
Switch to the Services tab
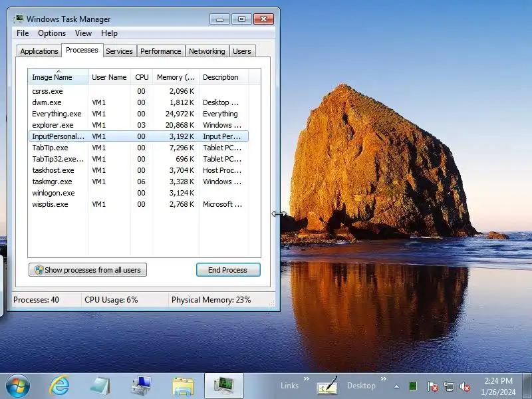pyautogui.click(x=119, y=51)
